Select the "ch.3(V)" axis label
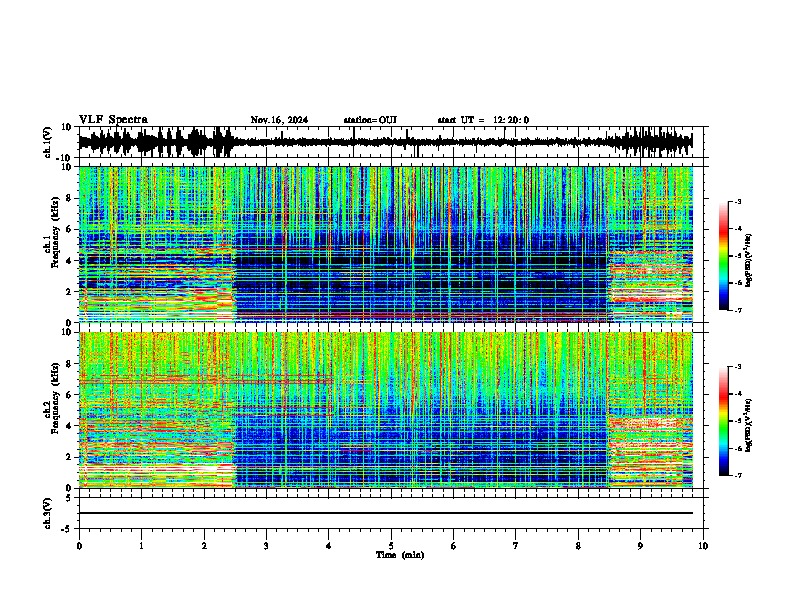Viewport: 792px width, 612px height. point(47,513)
